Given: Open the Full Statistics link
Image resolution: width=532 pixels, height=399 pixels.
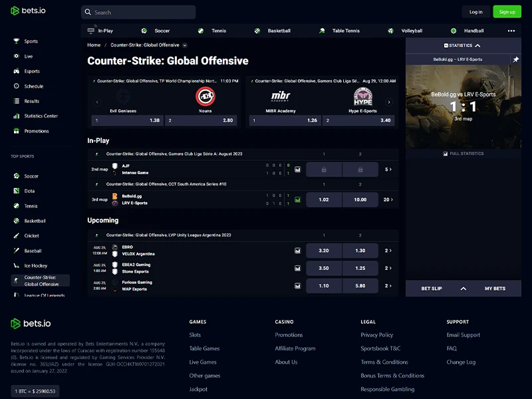Looking at the screenshot, I should coord(463,154).
